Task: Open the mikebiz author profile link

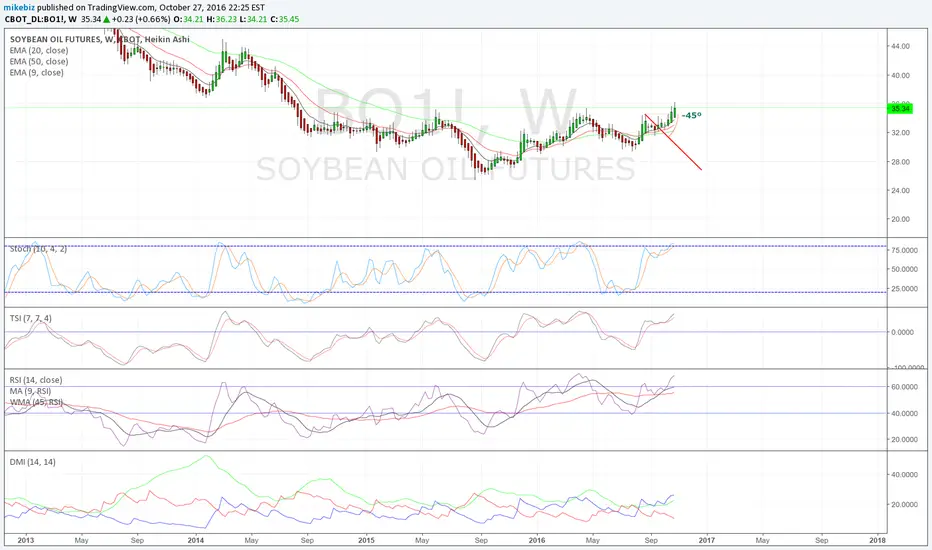Action: tap(20, 8)
